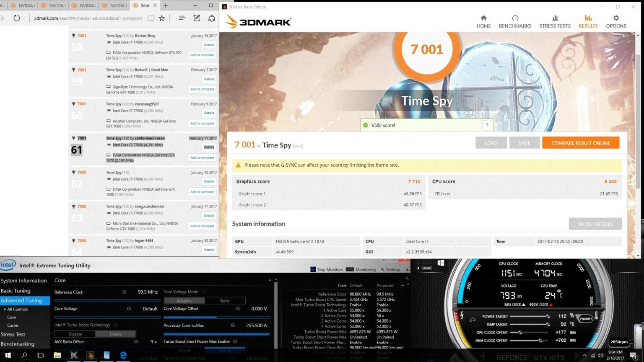
Task: Open System Information in XTU sidebar
Action: pos(23,281)
